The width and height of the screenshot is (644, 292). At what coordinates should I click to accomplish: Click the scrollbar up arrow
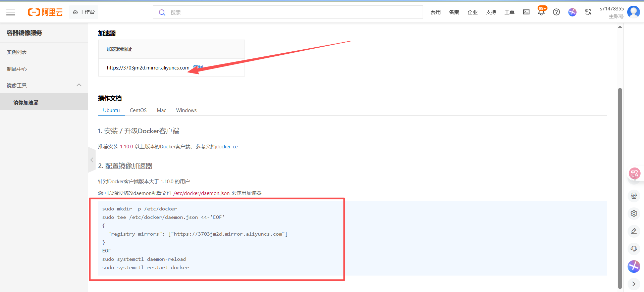click(x=620, y=27)
